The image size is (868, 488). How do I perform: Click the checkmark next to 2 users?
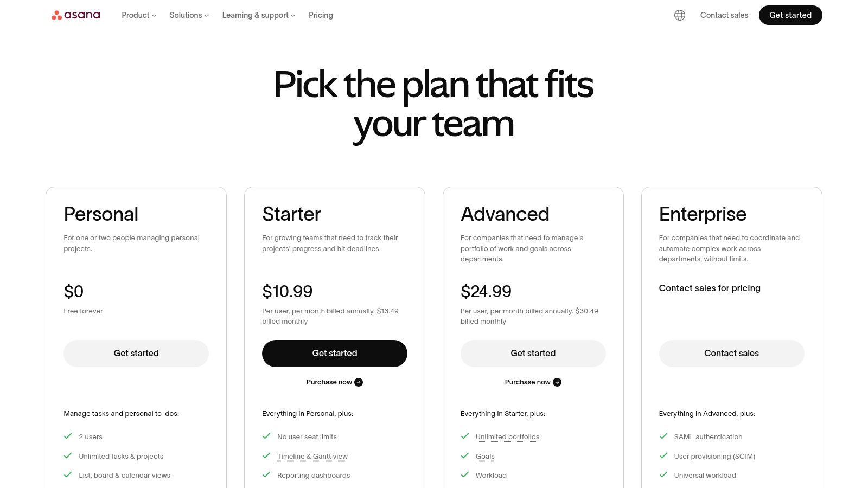68,436
